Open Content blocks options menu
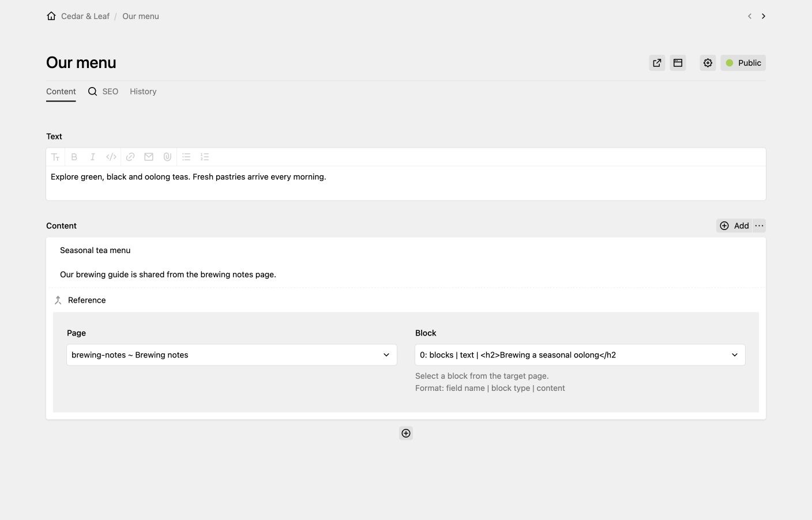The height and width of the screenshot is (520, 812). tap(759, 226)
